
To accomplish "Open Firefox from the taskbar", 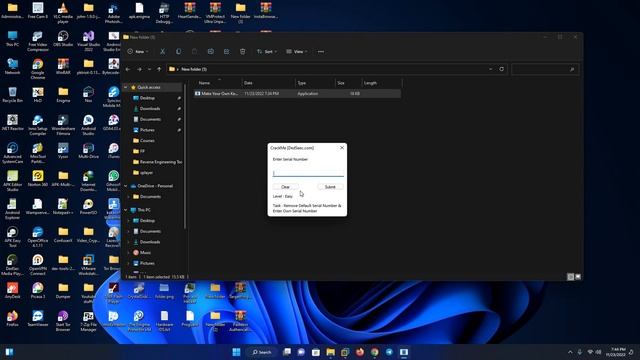I will tap(360, 352).
